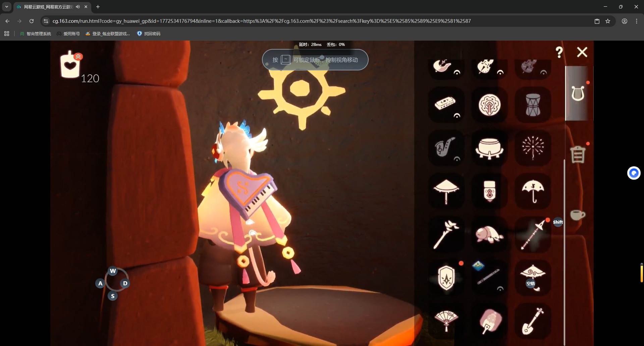644x346 pixels.
Task: Open the 找回密码 bookmark
Action: pyautogui.click(x=149, y=34)
